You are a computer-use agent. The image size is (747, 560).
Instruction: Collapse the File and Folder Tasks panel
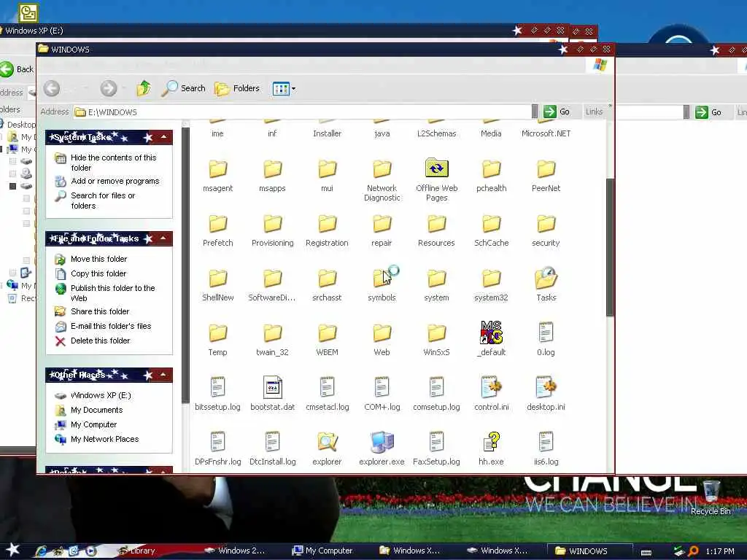[x=163, y=238]
